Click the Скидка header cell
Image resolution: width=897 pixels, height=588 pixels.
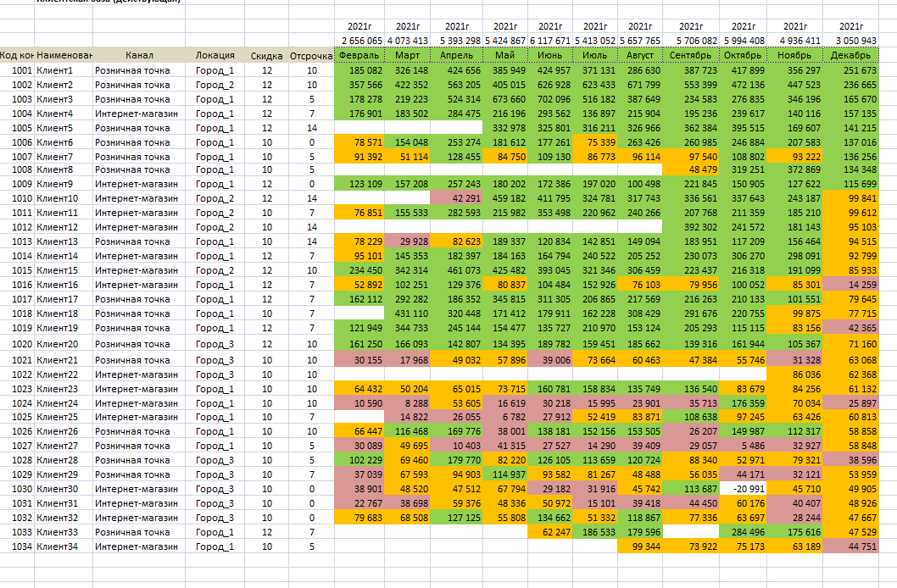[x=266, y=55]
